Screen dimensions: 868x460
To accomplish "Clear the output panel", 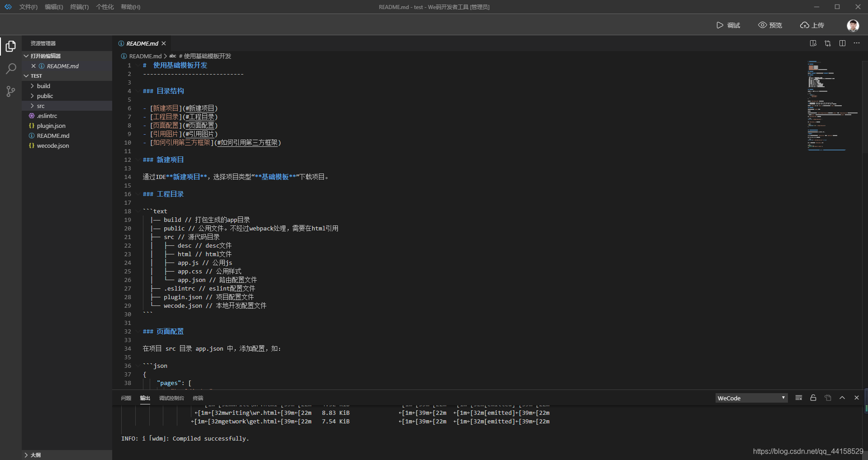I will 799,398.
